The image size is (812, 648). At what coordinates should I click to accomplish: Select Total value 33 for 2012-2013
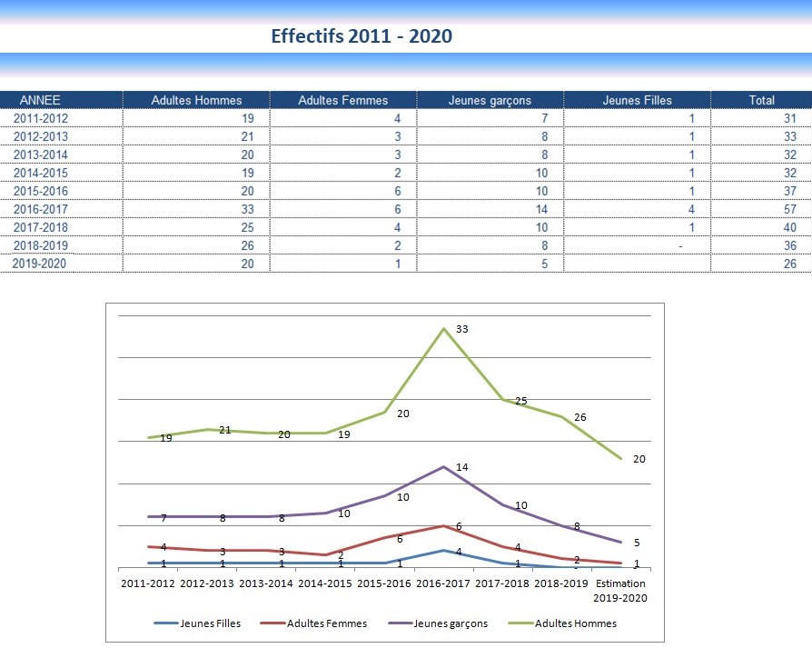pyautogui.click(x=789, y=136)
